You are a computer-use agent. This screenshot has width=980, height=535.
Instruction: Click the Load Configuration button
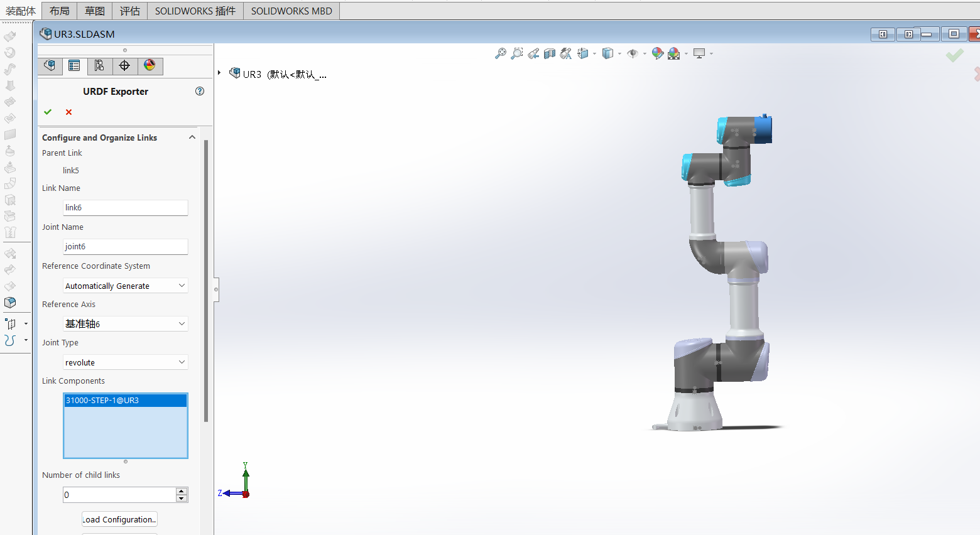119,519
